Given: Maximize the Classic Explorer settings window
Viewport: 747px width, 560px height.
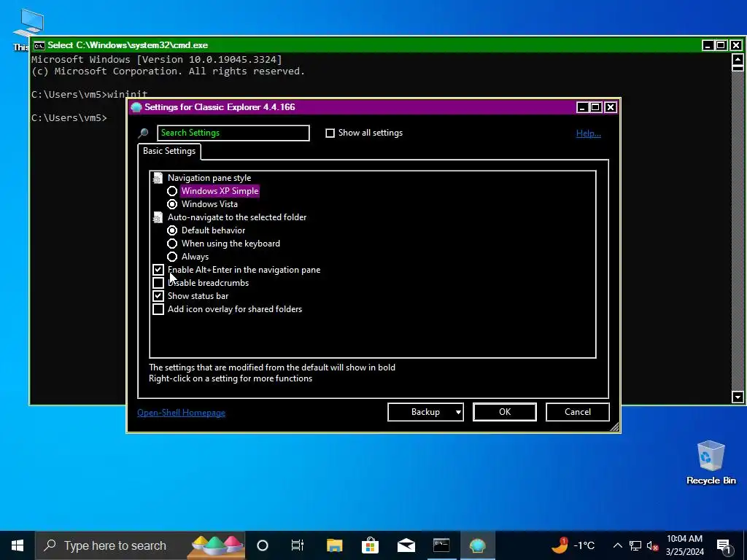Looking at the screenshot, I should point(595,107).
